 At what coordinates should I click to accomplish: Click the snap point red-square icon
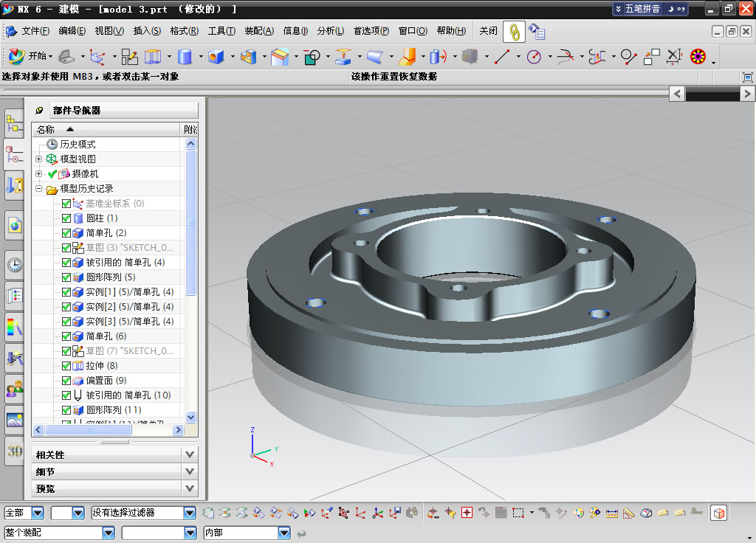467,513
